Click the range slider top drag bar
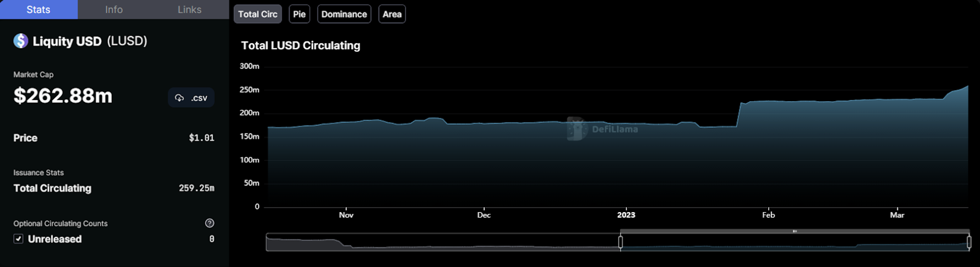This screenshot has height=267, width=980. [794, 231]
